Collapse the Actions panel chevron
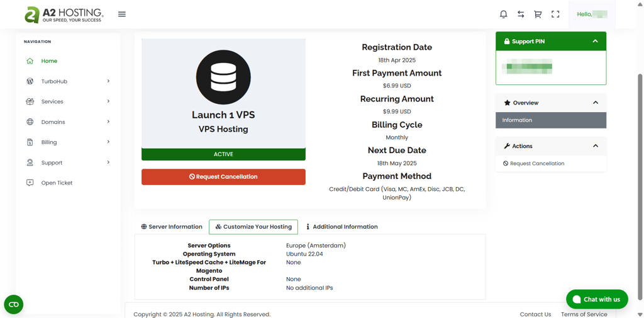644x318 pixels. point(595,146)
